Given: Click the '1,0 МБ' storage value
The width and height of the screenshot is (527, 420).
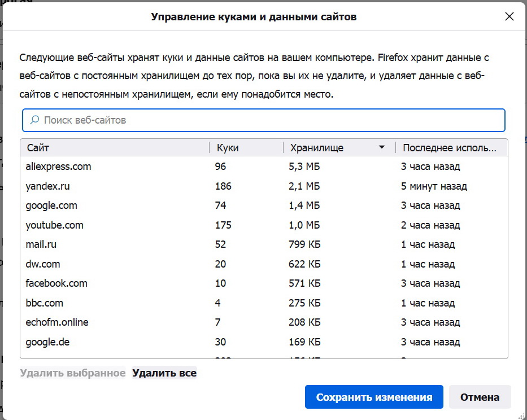Looking at the screenshot, I should (x=304, y=225).
